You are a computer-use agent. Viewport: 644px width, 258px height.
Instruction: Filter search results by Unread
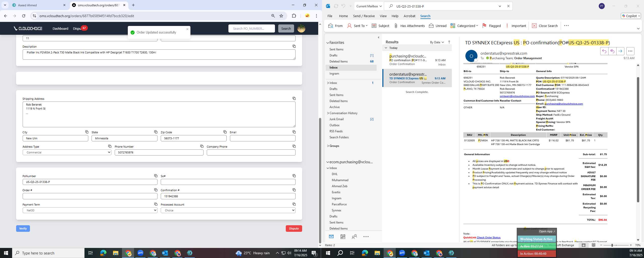click(x=438, y=26)
